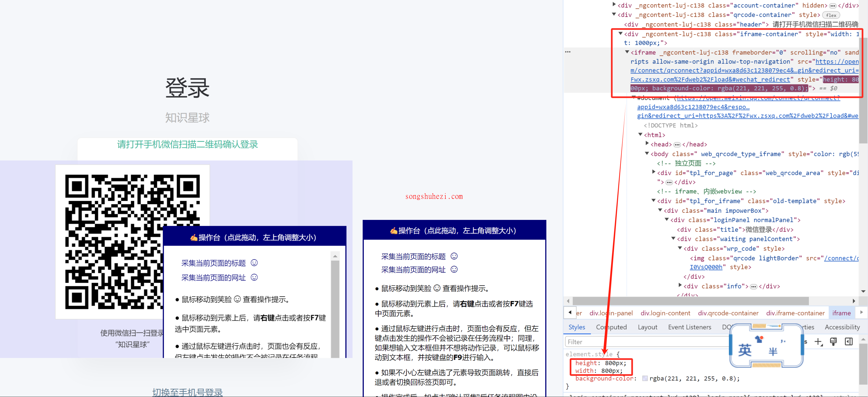Open the Layout tab

pyautogui.click(x=647, y=327)
